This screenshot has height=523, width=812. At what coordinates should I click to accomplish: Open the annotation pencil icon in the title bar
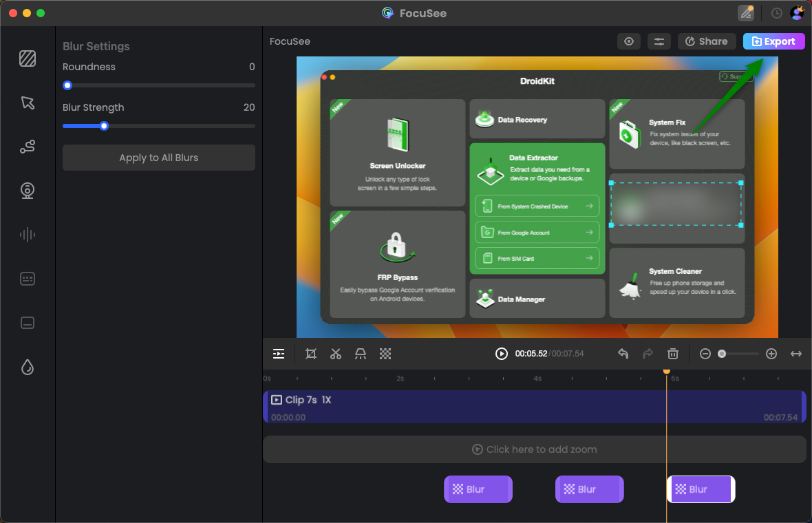click(746, 13)
